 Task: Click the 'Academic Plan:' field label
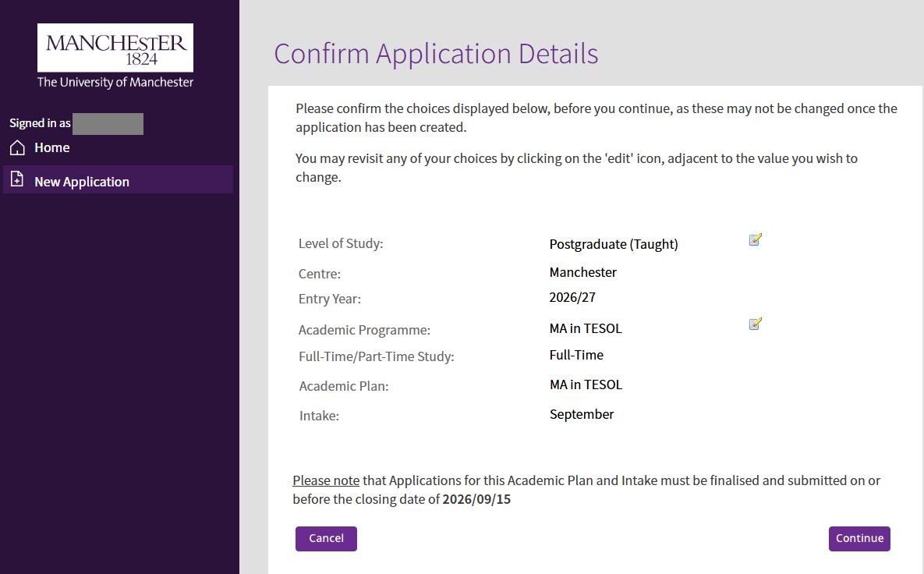pos(343,386)
